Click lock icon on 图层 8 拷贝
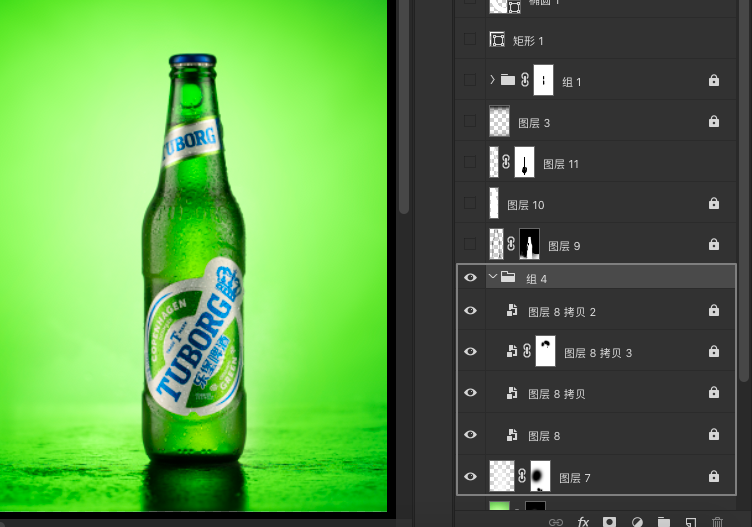 [714, 392]
